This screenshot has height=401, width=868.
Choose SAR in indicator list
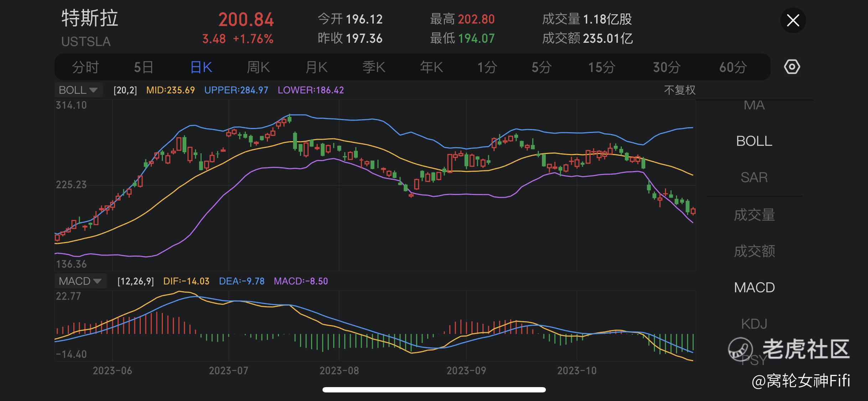coord(754,177)
